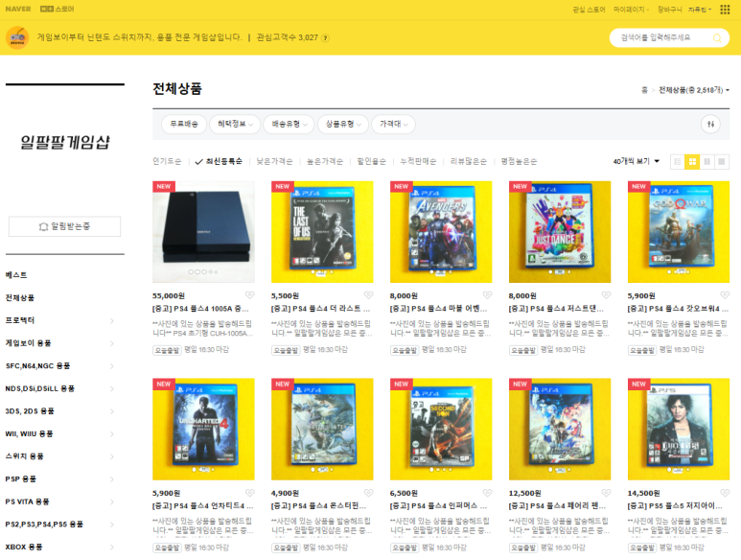The width and height of the screenshot is (741, 560).
Task: Open the 자유린 user account dropdown
Action: (x=700, y=10)
